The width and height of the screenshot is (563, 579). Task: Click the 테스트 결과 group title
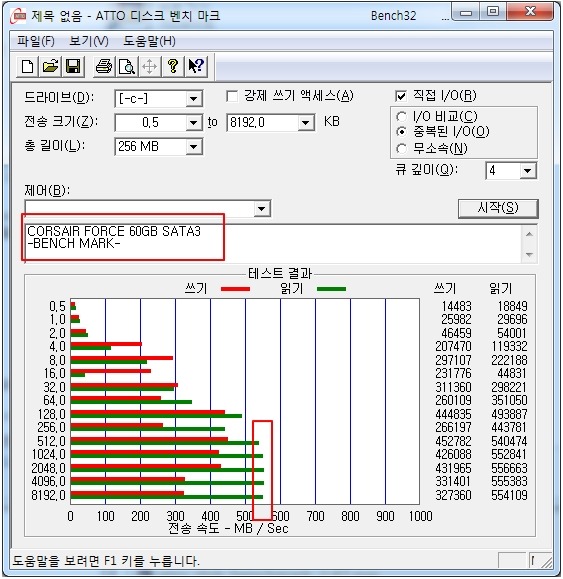click(x=280, y=274)
